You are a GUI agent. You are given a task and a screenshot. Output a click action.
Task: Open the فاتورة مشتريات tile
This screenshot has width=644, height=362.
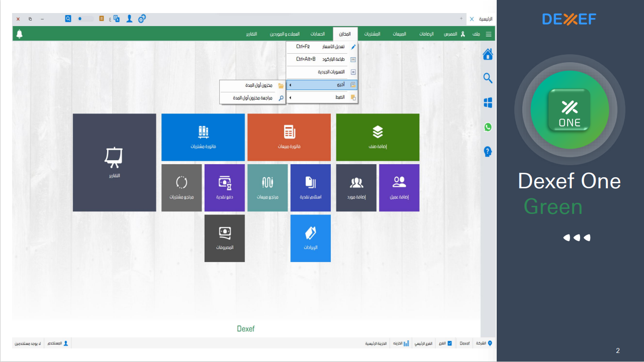(203, 138)
